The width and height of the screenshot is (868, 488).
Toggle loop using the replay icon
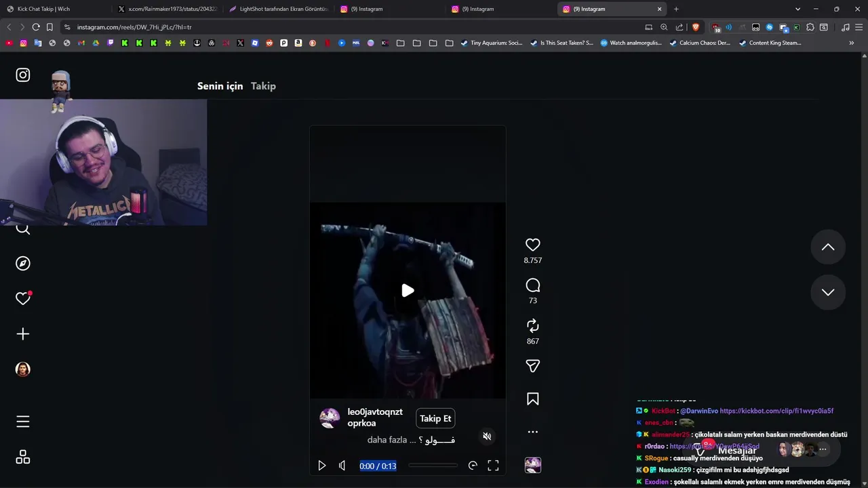pyautogui.click(x=473, y=466)
